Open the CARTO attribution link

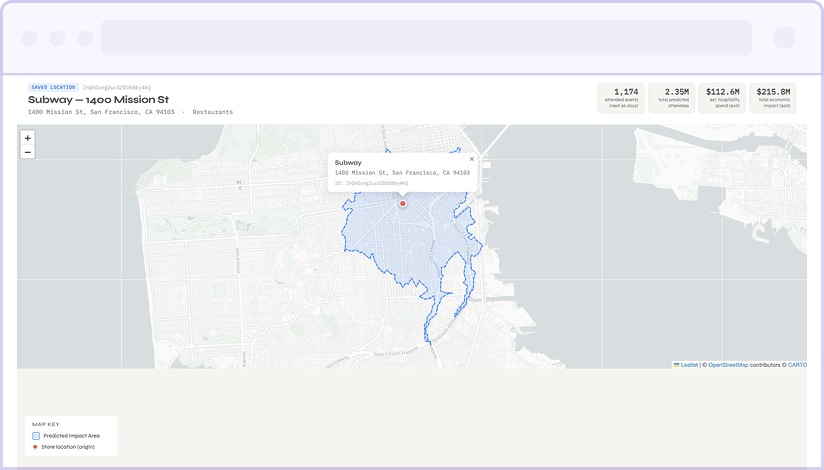(x=797, y=365)
